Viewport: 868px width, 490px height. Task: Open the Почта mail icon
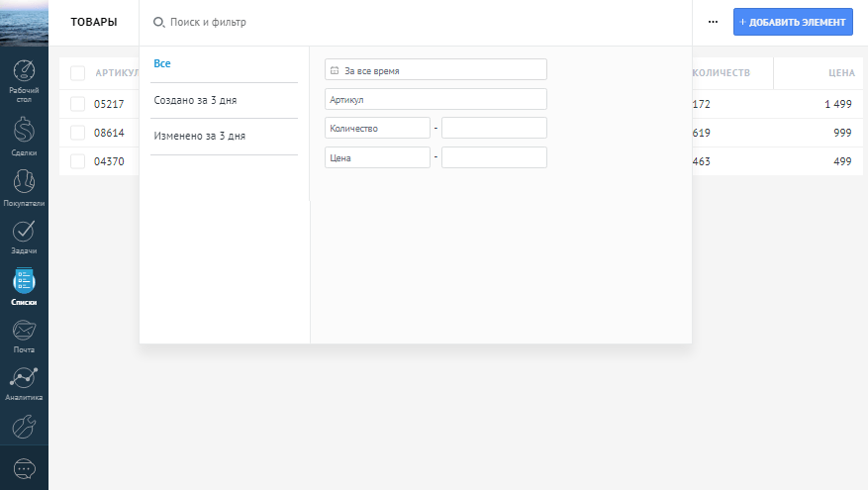click(24, 330)
